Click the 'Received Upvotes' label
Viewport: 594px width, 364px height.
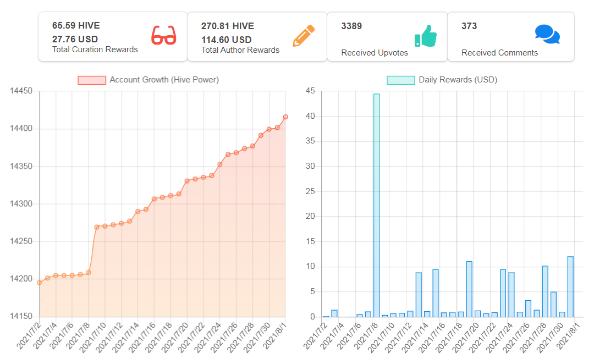(375, 53)
